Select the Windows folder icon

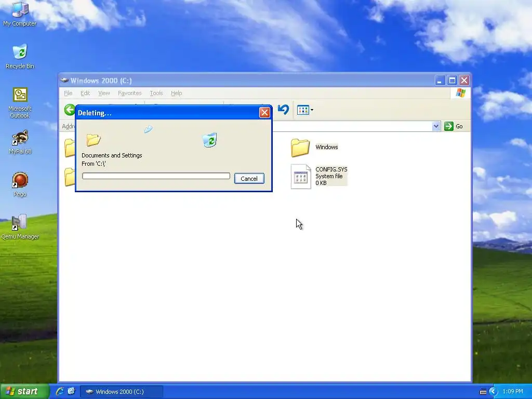[300, 148]
